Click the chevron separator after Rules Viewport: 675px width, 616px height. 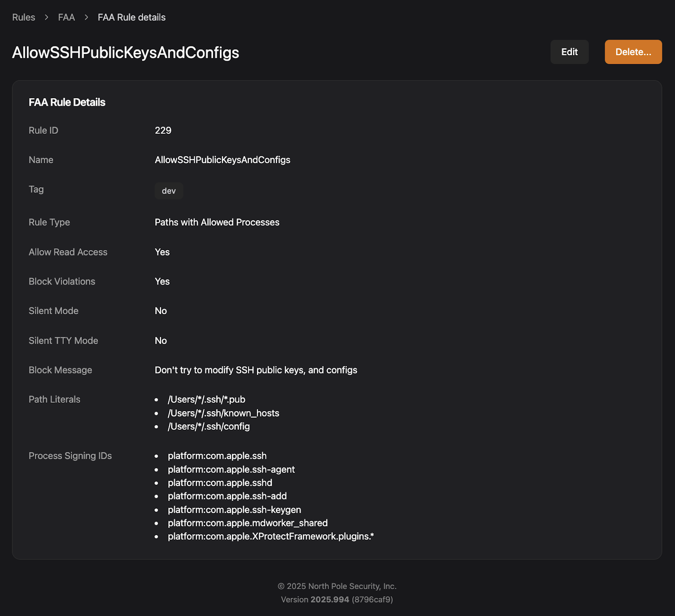click(47, 17)
